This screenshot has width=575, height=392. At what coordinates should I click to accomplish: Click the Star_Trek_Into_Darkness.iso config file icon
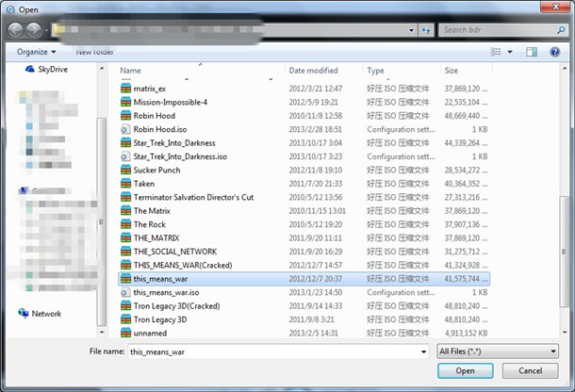click(125, 156)
